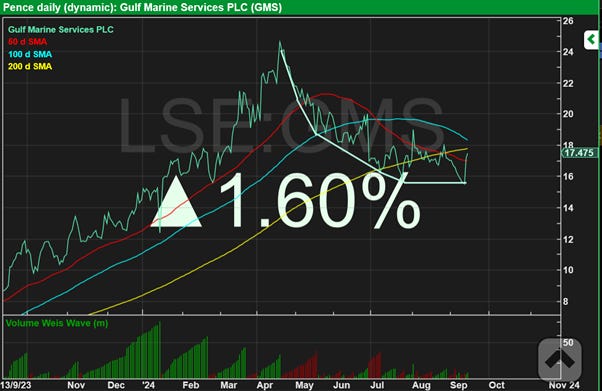This screenshot has height=391, width=602.
Task: Select the 200 d SMA legend entry
Action: (x=30, y=66)
